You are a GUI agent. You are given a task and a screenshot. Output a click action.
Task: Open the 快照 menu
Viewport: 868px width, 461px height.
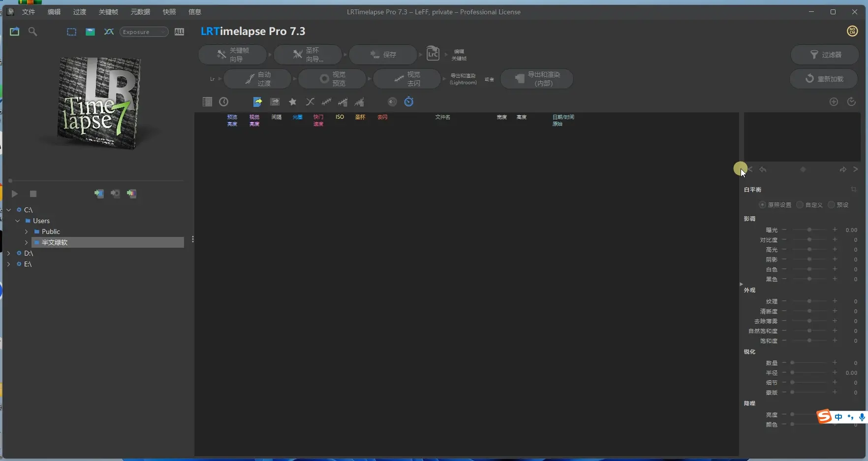point(169,12)
